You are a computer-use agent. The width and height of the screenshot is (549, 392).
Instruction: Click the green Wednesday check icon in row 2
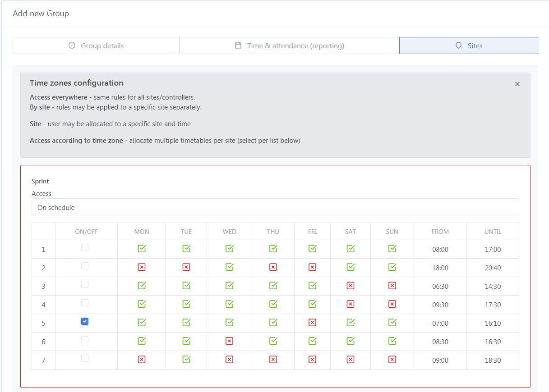pyautogui.click(x=229, y=267)
